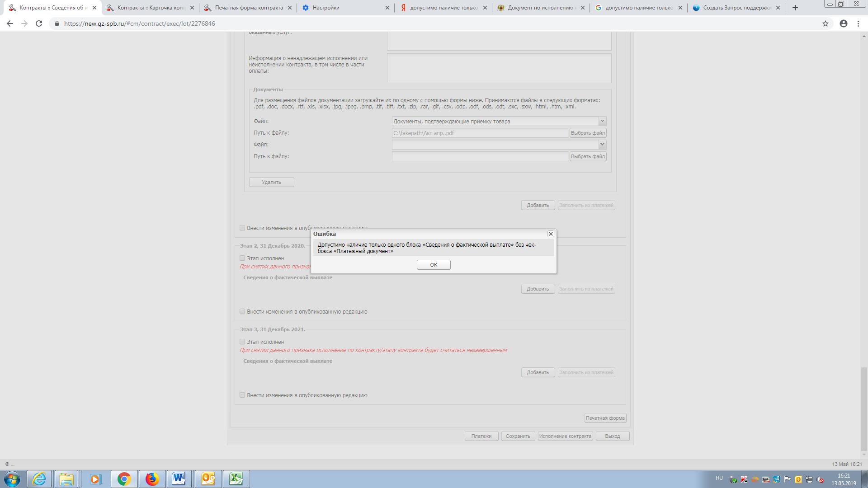868x488 pixels.
Task: Launch Firefox from the taskbar
Action: pos(152,479)
